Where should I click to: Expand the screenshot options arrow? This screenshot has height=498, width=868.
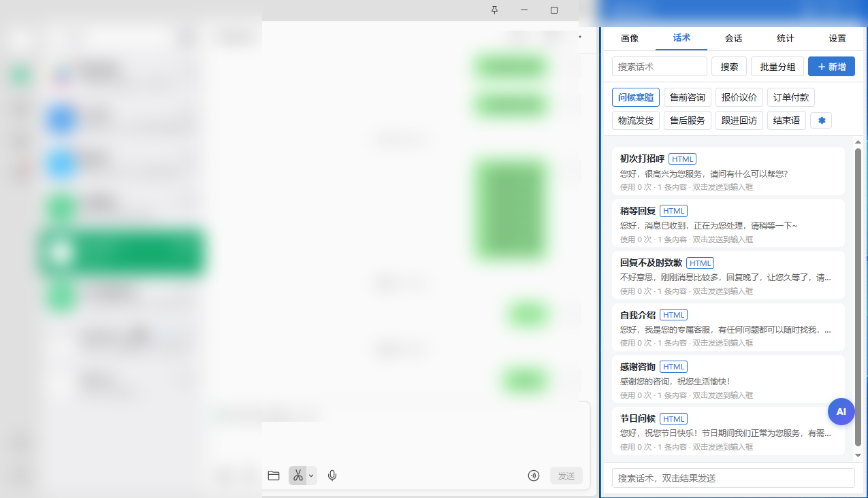tap(312, 476)
